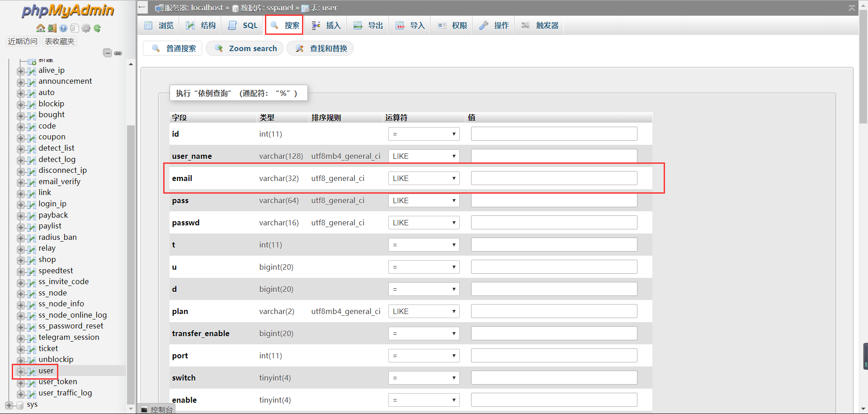Click the table icon beside ticket
868x414 pixels.
(31, 349)
